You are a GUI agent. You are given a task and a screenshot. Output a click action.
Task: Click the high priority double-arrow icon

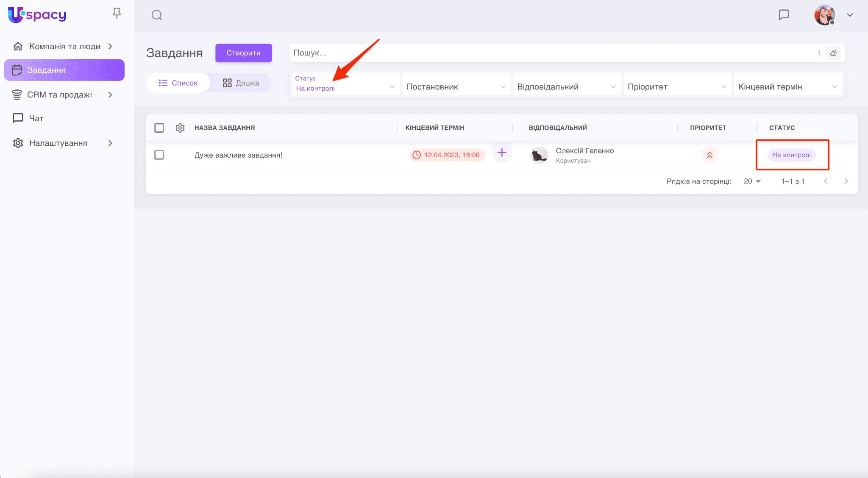tap(709, 155)
